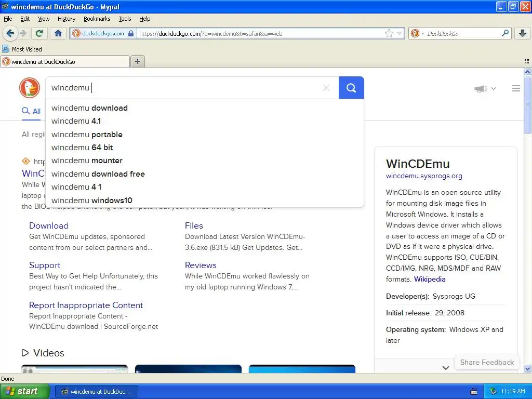This screenshot has height=399, width=532.
Task: Choose suggestion 'wincdemu 64 bit'
Action: pos(205,147)
